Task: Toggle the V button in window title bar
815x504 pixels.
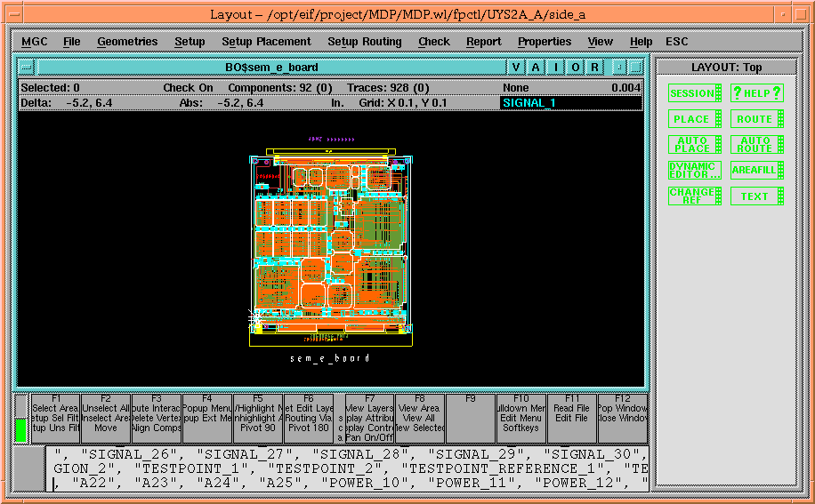Action: [x=517, y=68]
